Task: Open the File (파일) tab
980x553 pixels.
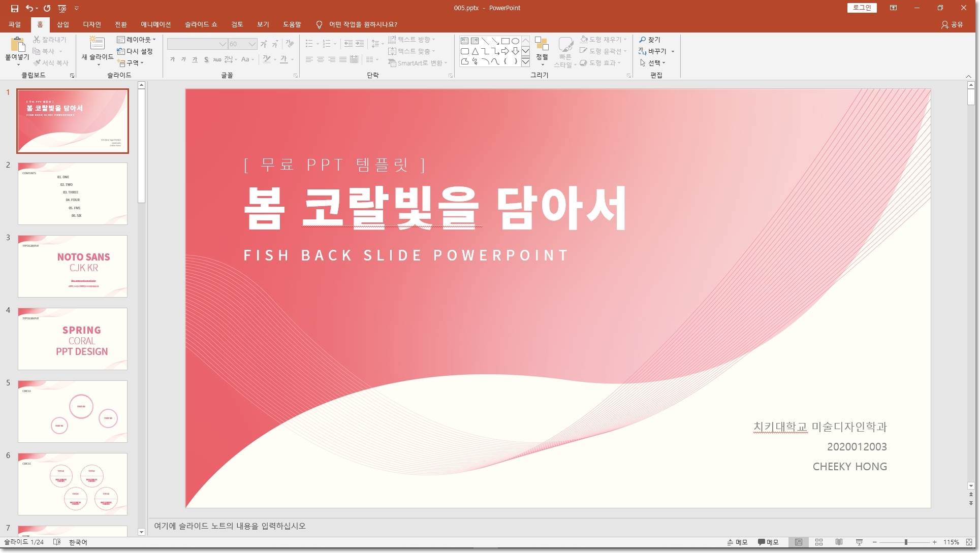Action: tap(15, 24)
